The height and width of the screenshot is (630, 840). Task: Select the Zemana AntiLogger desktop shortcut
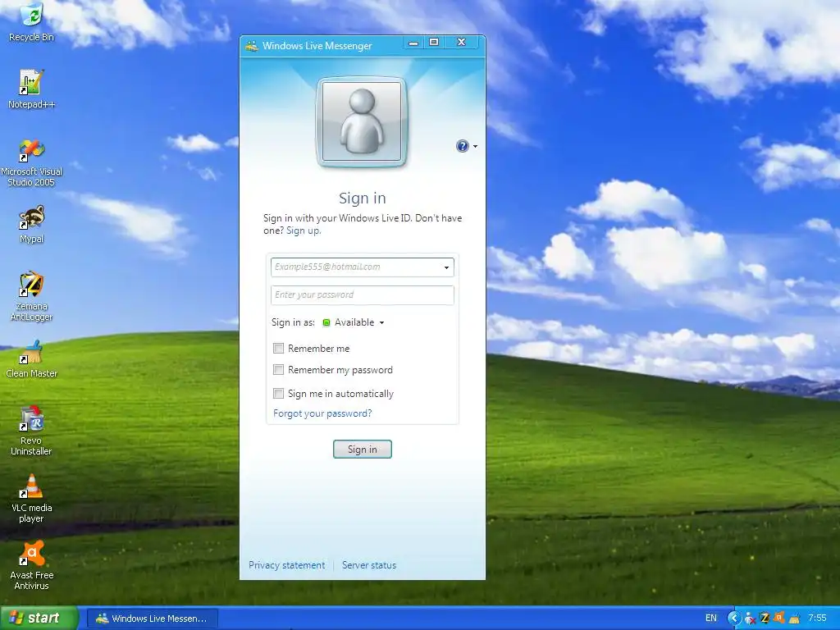pyautogui.click(x=32, y=296)
